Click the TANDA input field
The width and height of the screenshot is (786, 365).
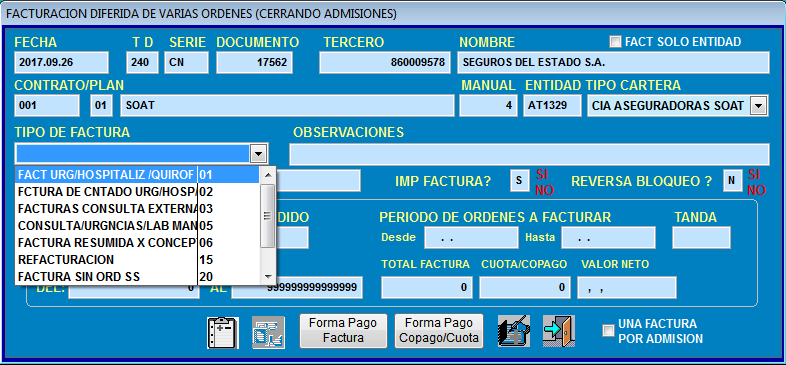[x=701, y=238]
